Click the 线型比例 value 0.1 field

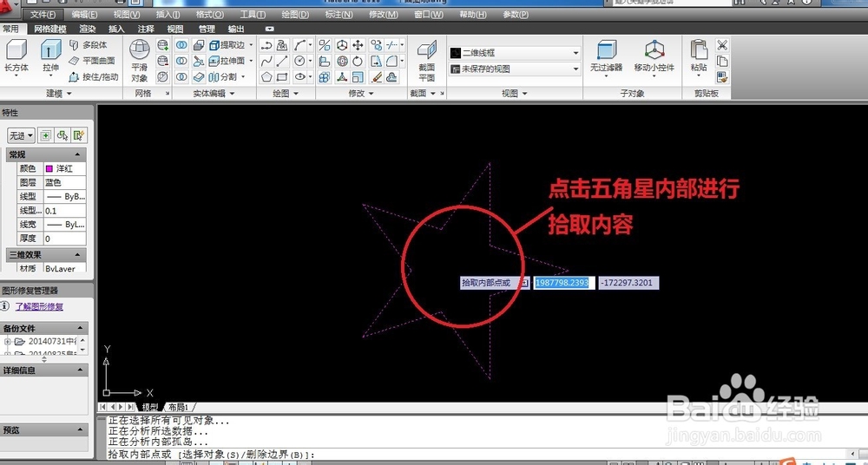pyautogui.click(x=65, y=210)
